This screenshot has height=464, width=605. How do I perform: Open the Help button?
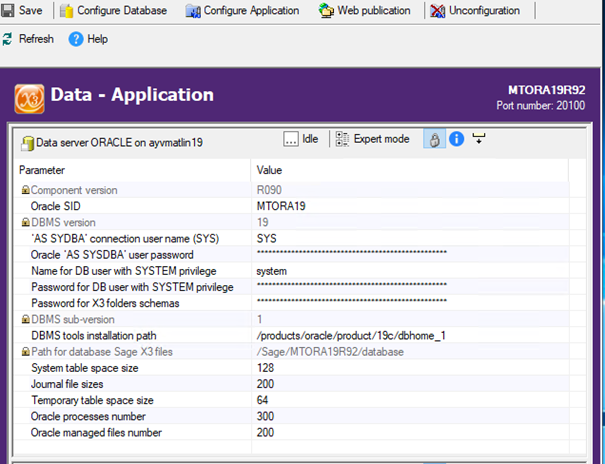[88, 39]
